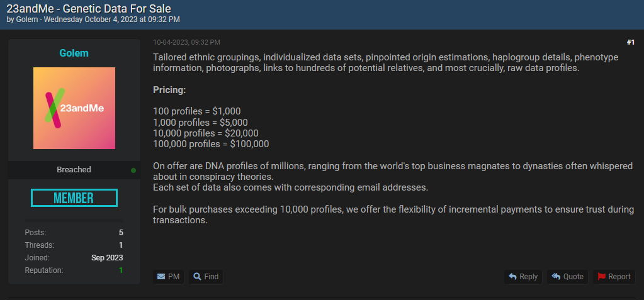The height and width of the screenshot is (300, 644).
Task: Click the Joined Sep 2023 date
Action: 107,258
